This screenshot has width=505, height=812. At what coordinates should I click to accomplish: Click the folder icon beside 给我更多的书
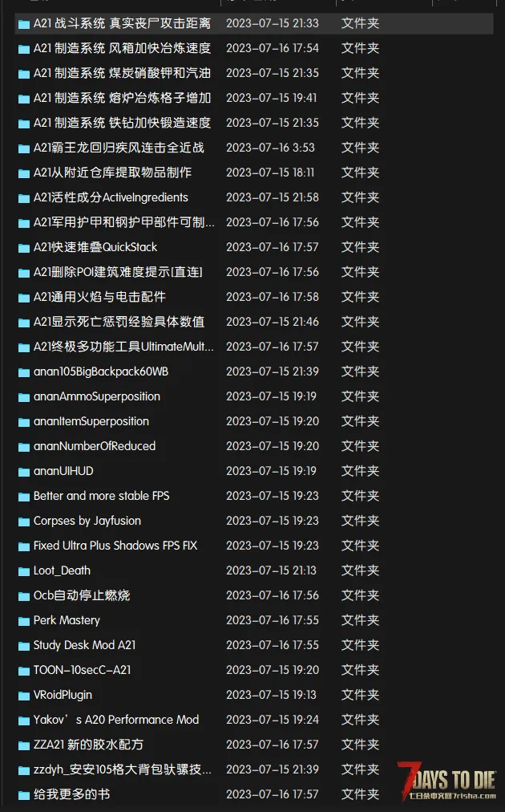point(24,794)
